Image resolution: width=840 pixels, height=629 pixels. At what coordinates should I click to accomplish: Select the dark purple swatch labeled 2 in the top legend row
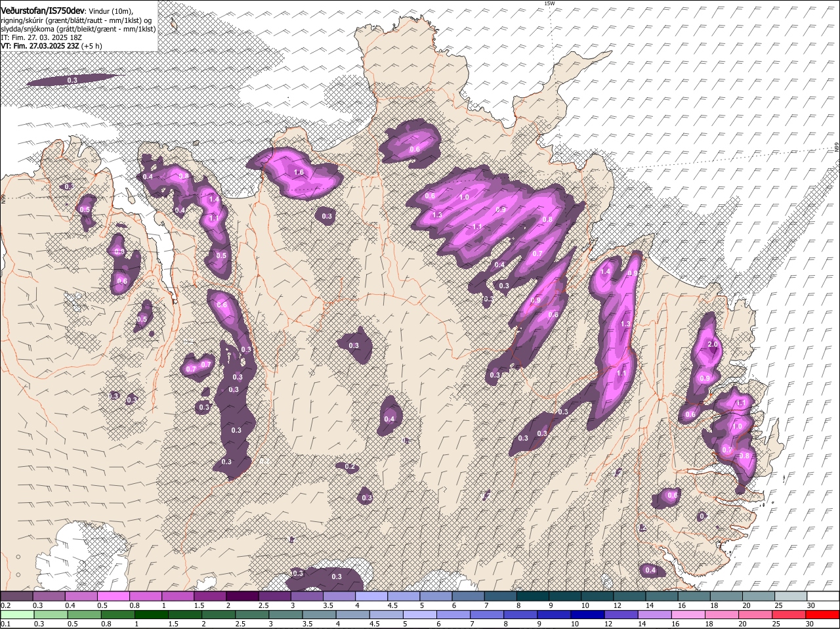click(243, 596)
